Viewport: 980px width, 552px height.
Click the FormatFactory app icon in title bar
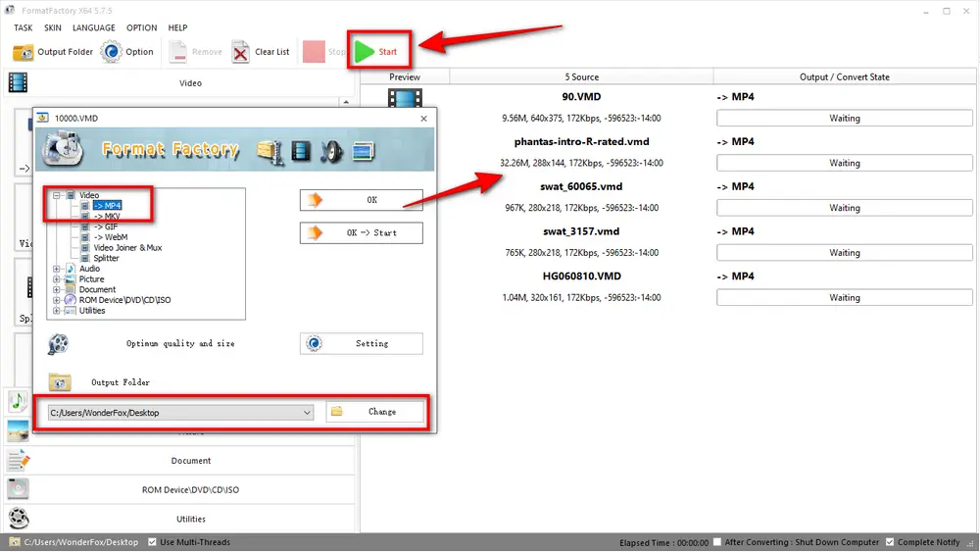click(10, 10)
